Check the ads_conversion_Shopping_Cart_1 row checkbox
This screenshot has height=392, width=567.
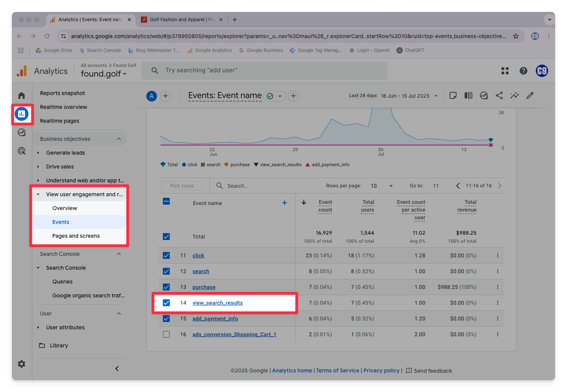[x=166, y=334]
